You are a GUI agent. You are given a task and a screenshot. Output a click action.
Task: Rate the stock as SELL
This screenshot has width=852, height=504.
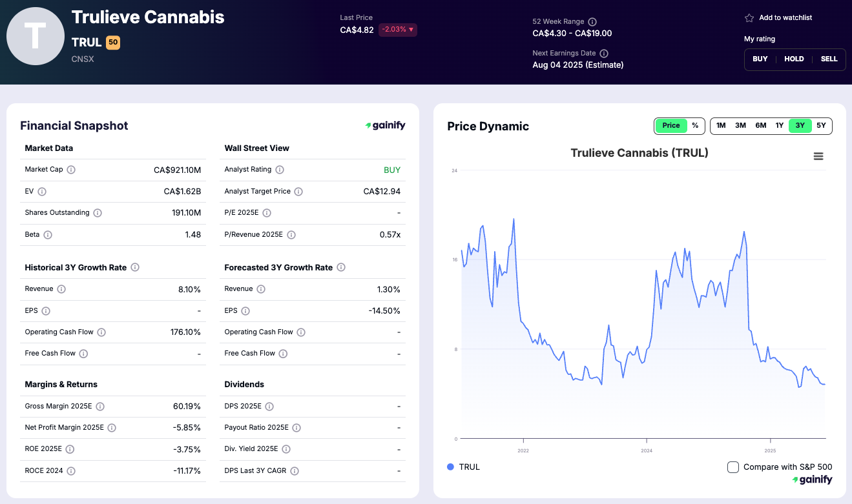click(829, 59)
